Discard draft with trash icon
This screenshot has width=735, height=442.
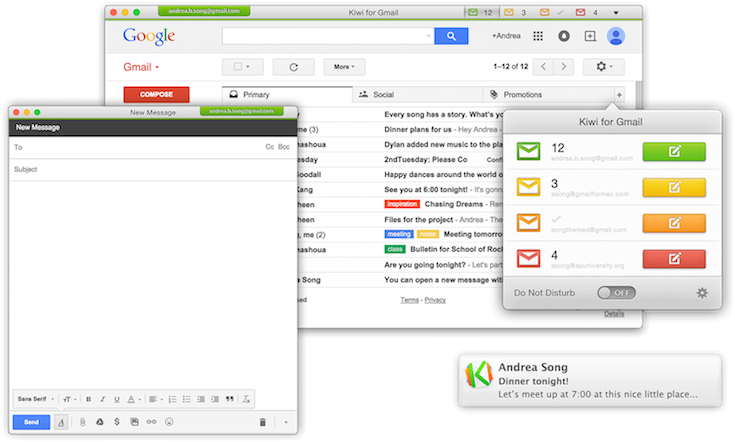click(x=262, y=422)
